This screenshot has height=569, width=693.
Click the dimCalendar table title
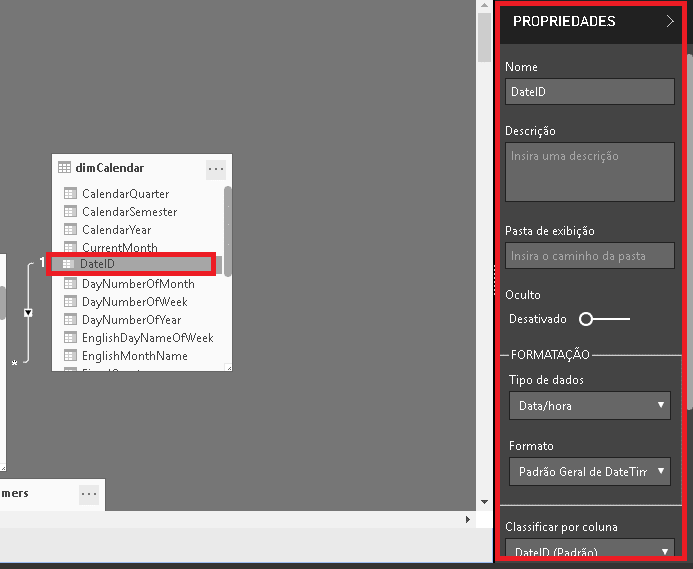click(110, 168)
